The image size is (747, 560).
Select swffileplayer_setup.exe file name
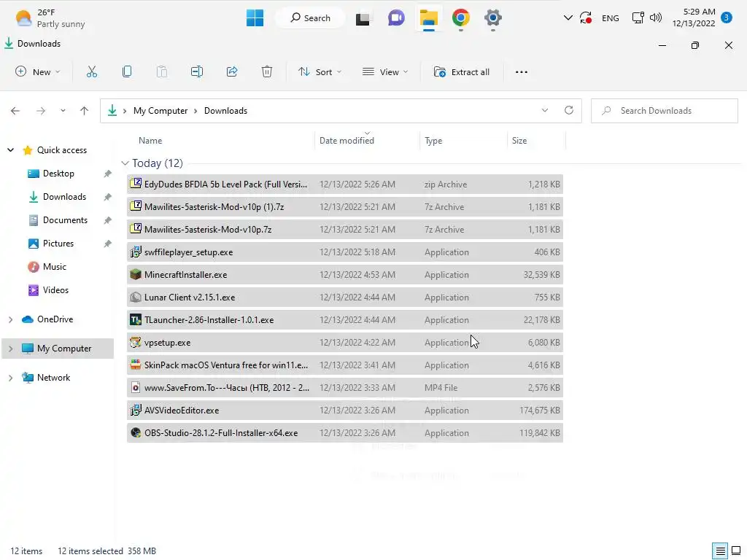tap(189, 252)
